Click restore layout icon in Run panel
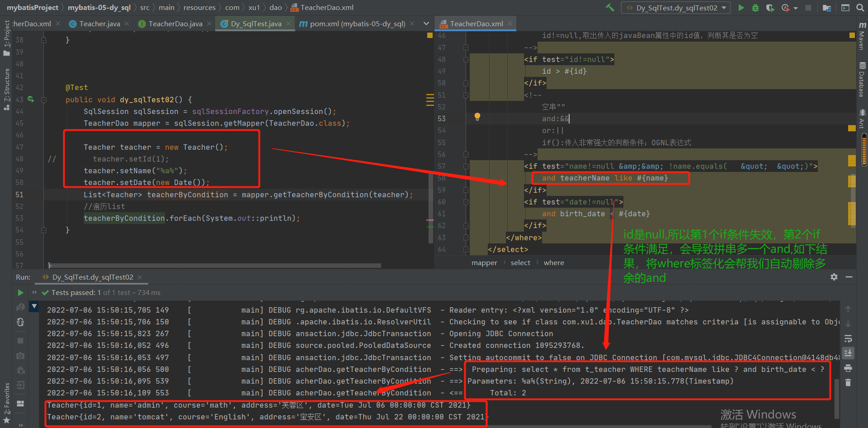Screen dimensions: 868x428 (x=20, y=403)
